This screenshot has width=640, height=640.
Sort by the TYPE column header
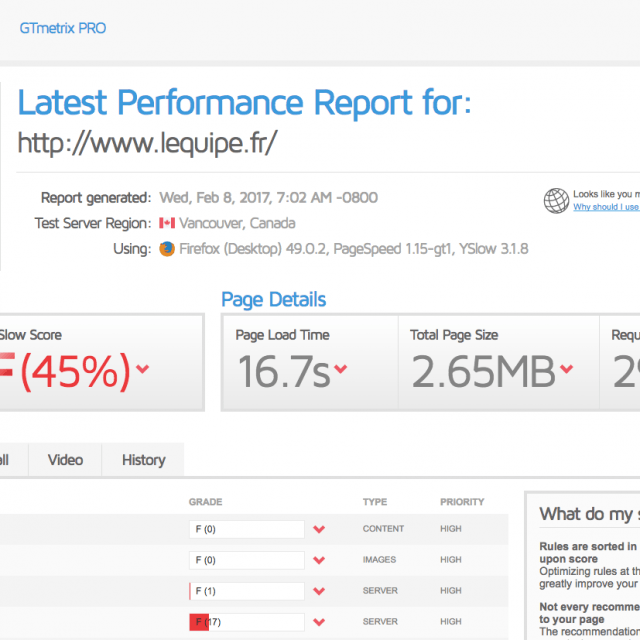coord(375,502)
